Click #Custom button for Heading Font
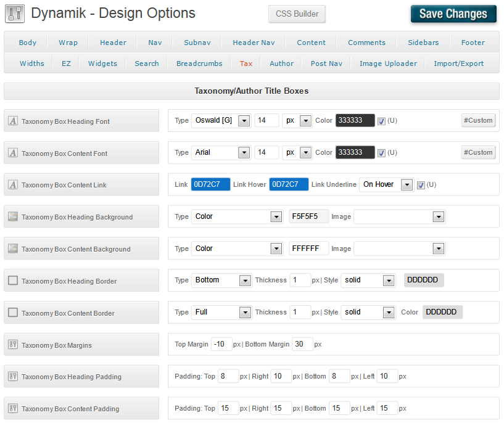This screenshot has height=423, width=504. (x=478, y=120)
